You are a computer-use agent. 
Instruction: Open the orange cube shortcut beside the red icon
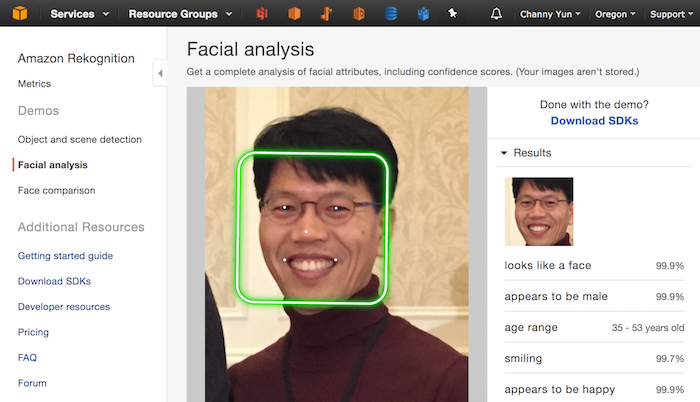click(294, 14)
